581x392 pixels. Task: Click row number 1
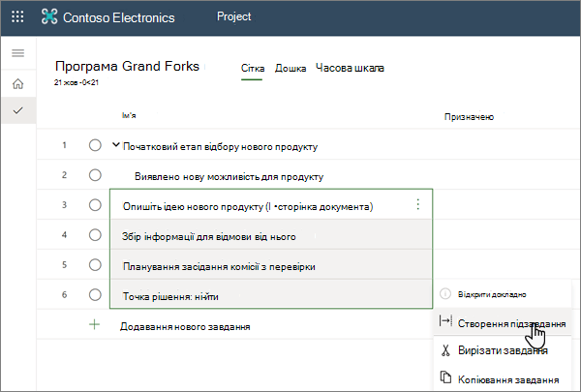point(65,145)
